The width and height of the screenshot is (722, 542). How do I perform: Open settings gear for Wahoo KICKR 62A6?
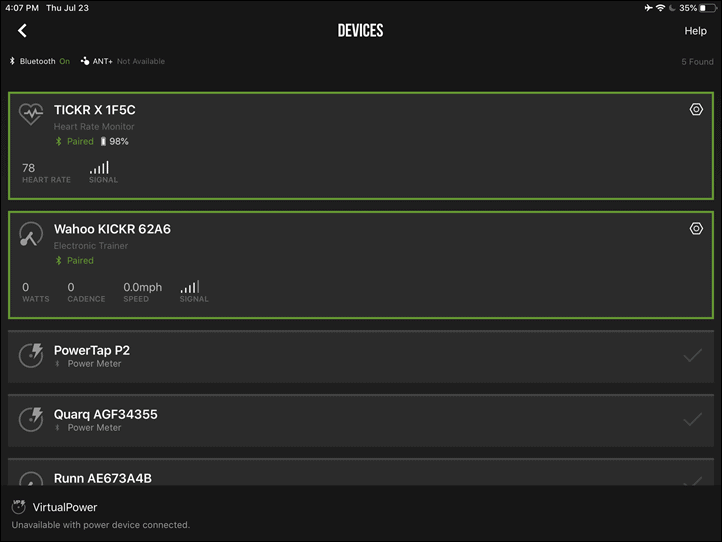696,228
